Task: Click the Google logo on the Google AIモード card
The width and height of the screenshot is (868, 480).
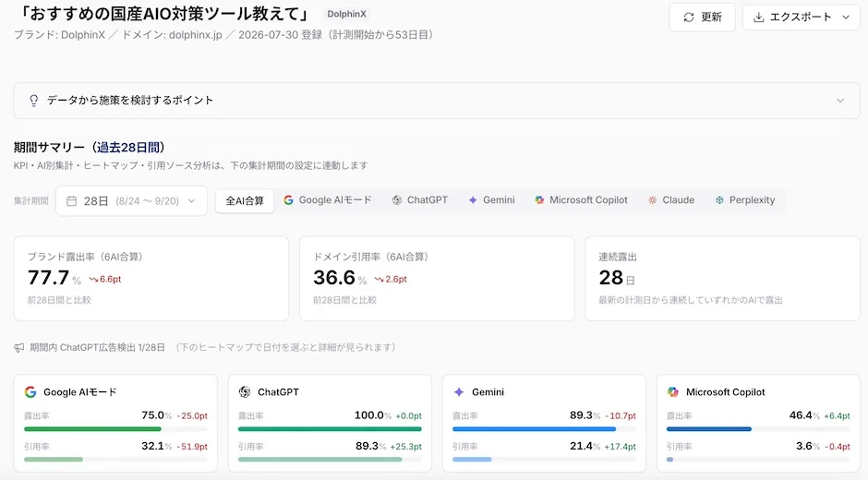Action: point(30,392)
